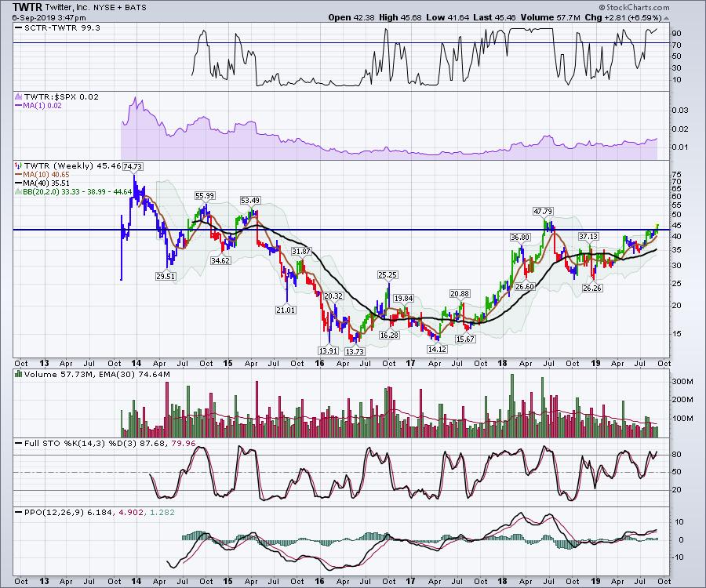Click the StockCharts.com copyright text
This screenshot has width=706, height=588.
coord(634,7)
